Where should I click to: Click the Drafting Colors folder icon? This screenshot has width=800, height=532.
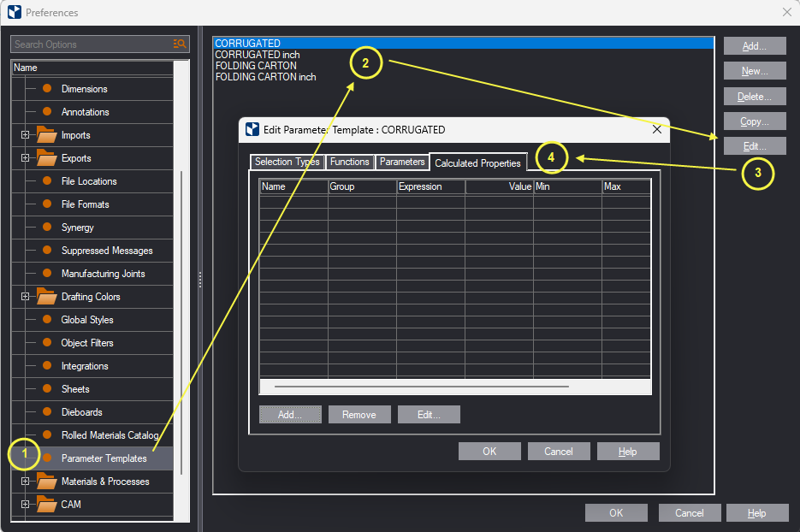tap(46, 297)
